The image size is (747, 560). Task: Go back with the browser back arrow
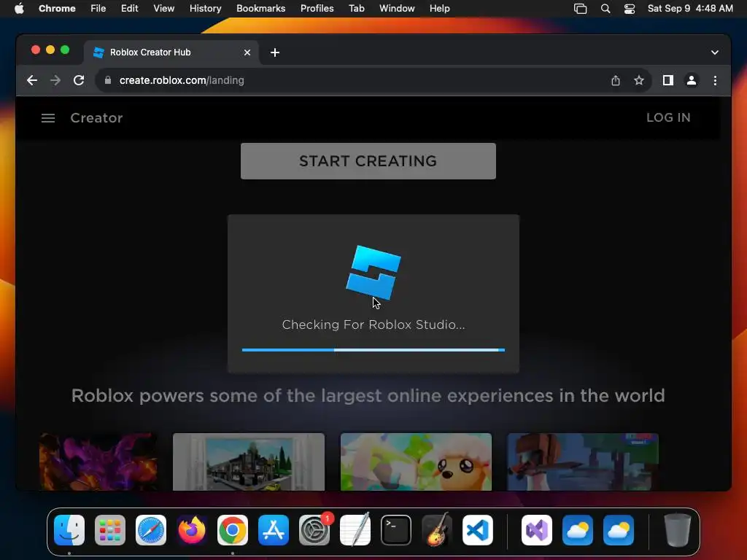32,80
